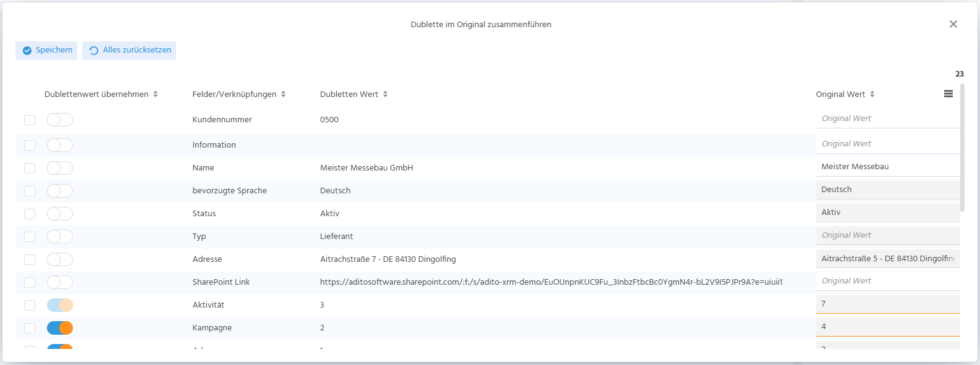The image size is (980, 365).
Task: Click the Speichern button
Action: [46, 51]
